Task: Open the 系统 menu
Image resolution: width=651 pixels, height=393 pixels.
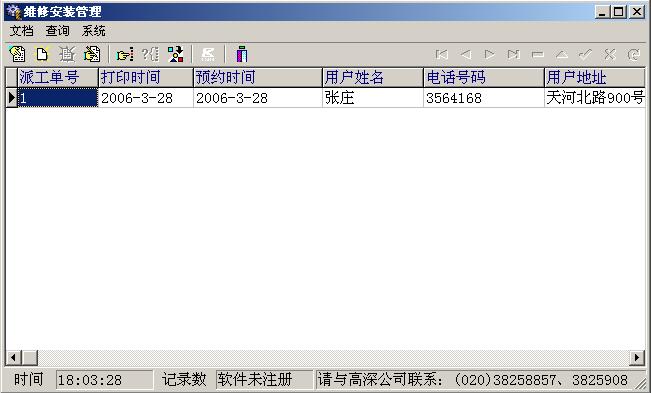Action: (94, 31)
